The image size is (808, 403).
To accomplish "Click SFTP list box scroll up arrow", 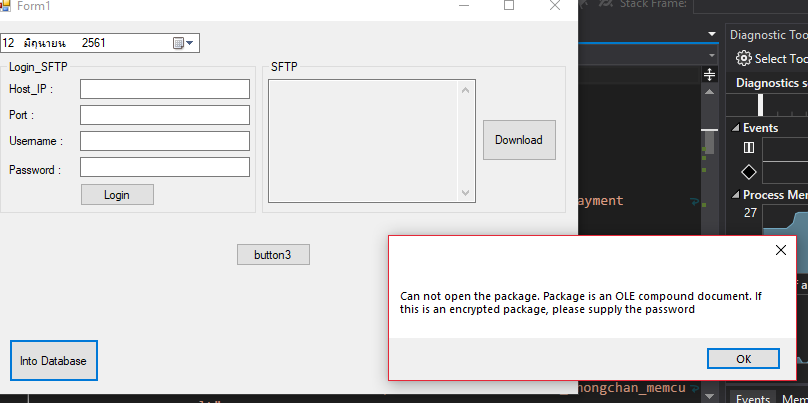I will point(465,91).
